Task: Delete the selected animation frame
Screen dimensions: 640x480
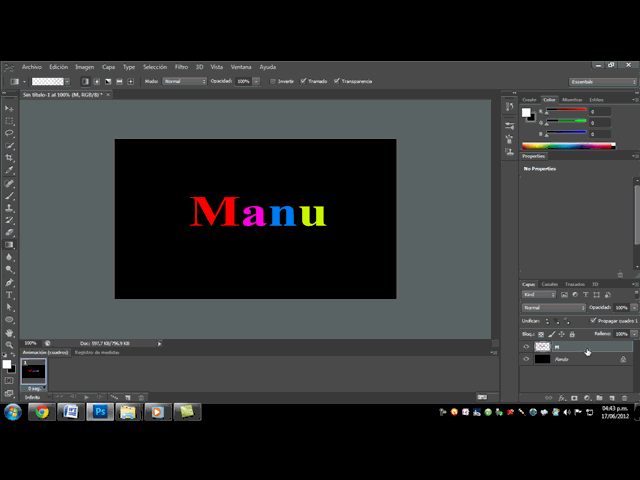Action: [x=141, y=397]
